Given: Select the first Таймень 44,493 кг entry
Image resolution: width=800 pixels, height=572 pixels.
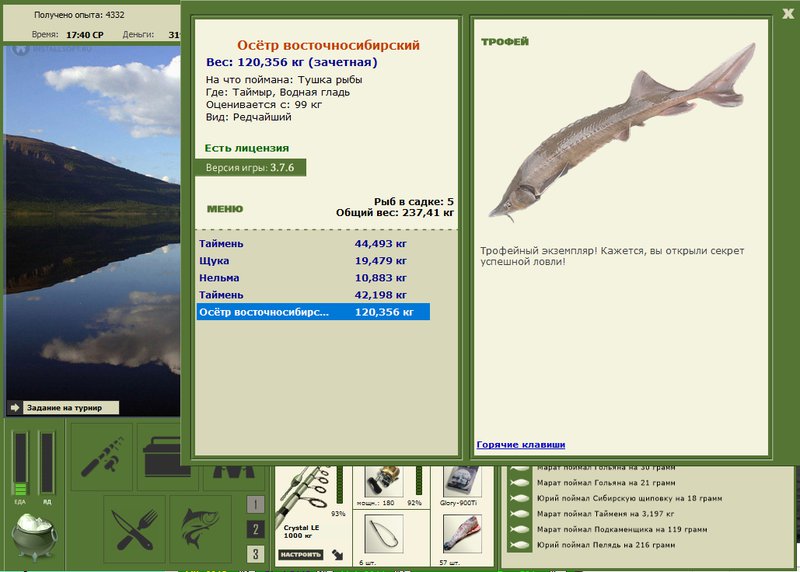Looking at the screenshot, I should (313, 243).
